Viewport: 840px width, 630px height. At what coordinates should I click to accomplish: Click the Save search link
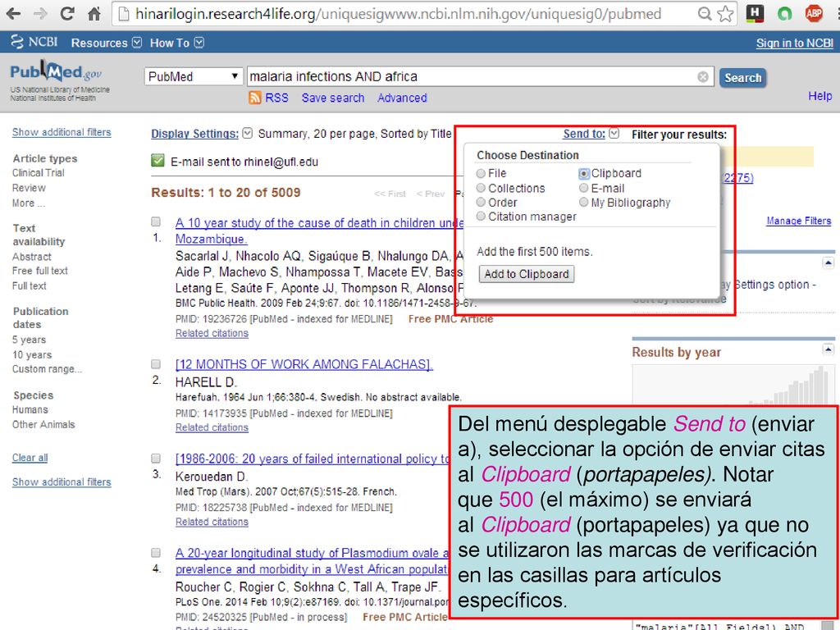coord(333,98)
